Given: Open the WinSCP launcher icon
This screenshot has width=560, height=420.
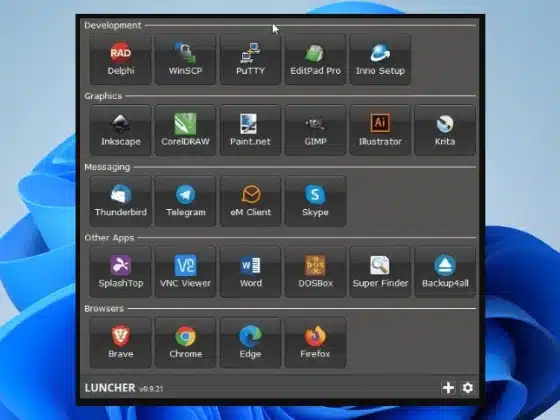Looking at the screenshot, I should pos(185,59).
